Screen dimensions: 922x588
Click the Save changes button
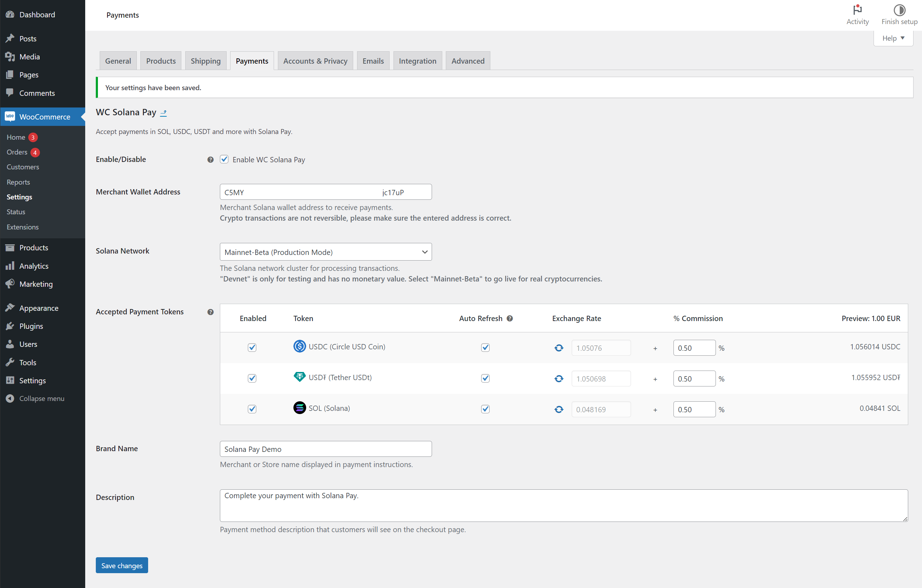(122, 565)
